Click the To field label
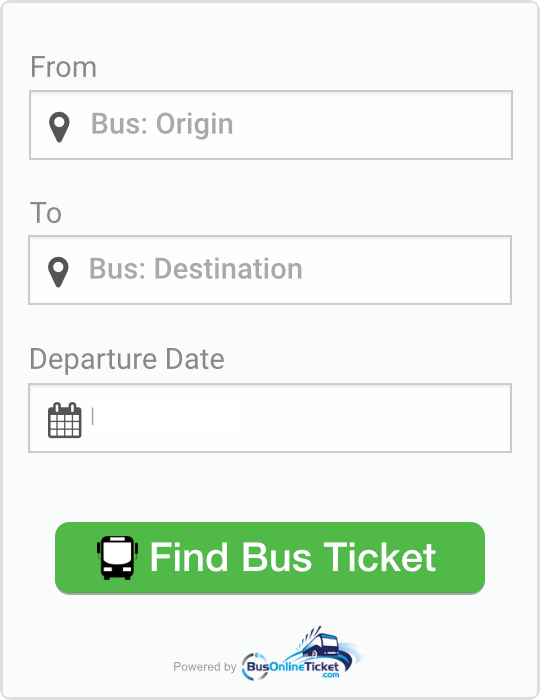 point(46,213)
